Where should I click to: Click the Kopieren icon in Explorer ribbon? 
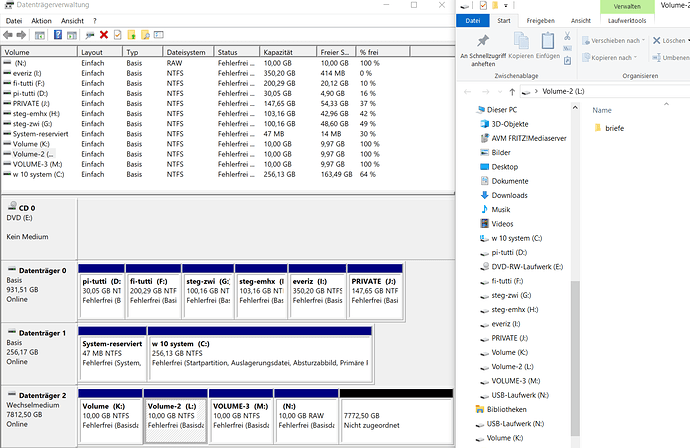coord(521,41)
